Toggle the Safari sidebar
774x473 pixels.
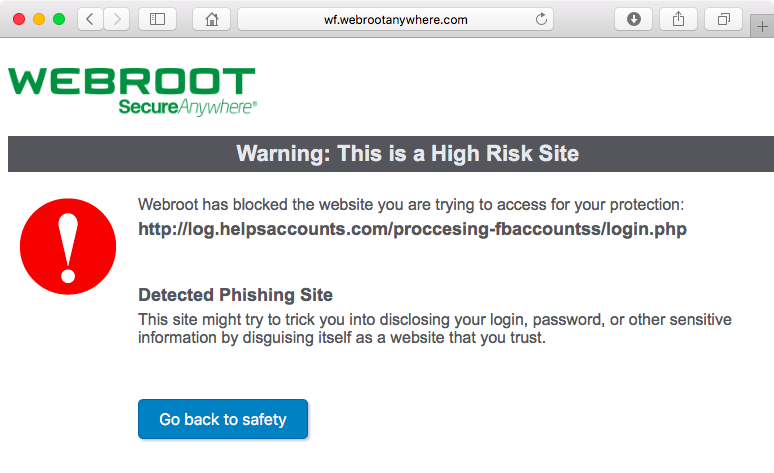click(157, 19)
